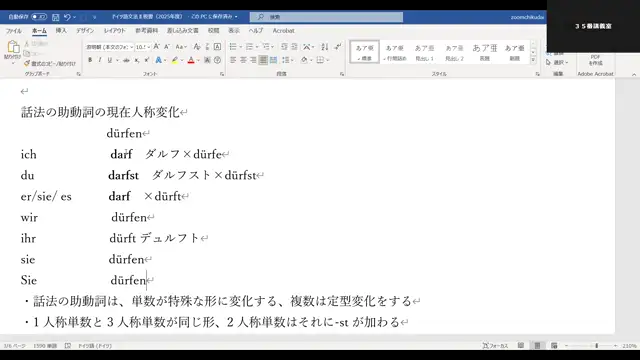
Task: Open the Select dropdown in Editing group
Action: tap(557, 62)
